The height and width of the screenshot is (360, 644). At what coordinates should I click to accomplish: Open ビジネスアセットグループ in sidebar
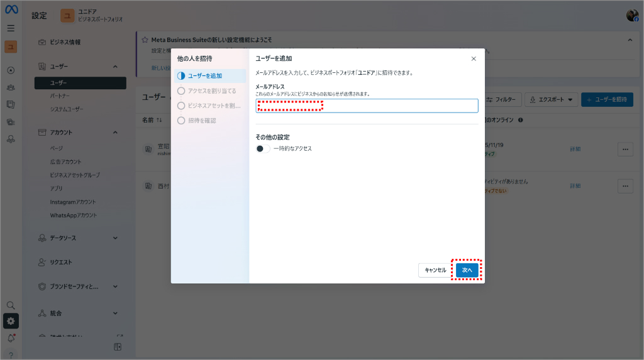click(75, 175)
